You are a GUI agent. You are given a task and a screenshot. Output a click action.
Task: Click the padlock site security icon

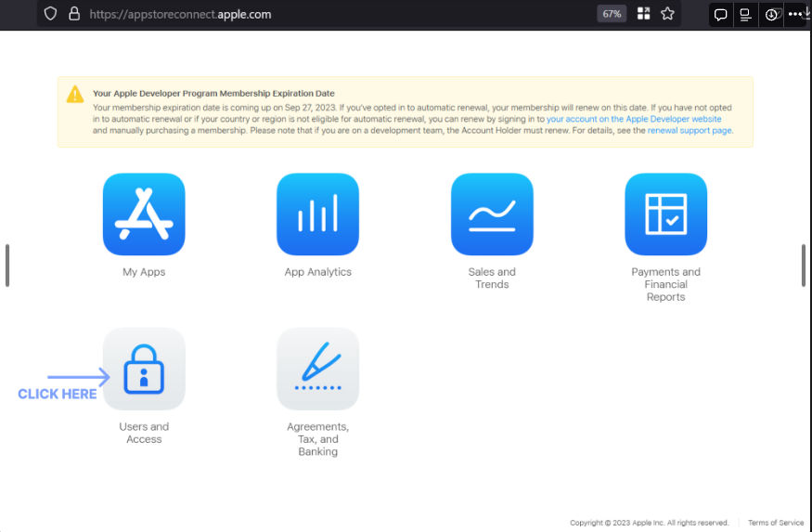74,14
